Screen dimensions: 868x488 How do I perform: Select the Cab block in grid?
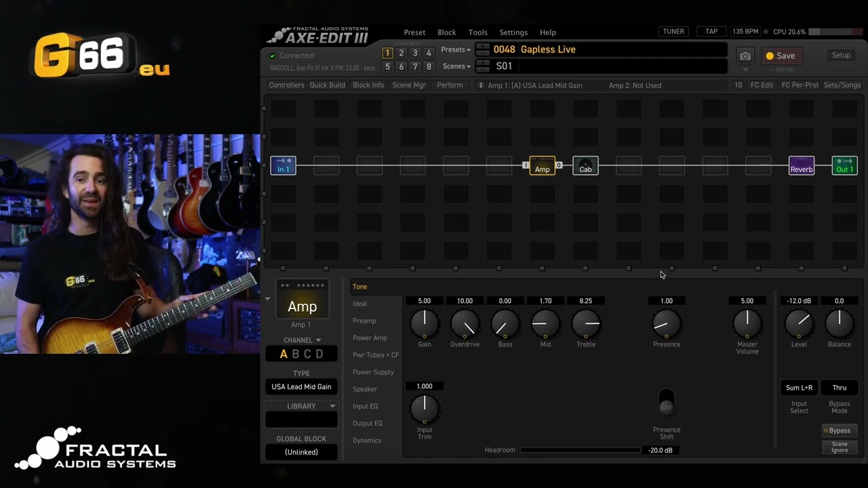[585, 165]
